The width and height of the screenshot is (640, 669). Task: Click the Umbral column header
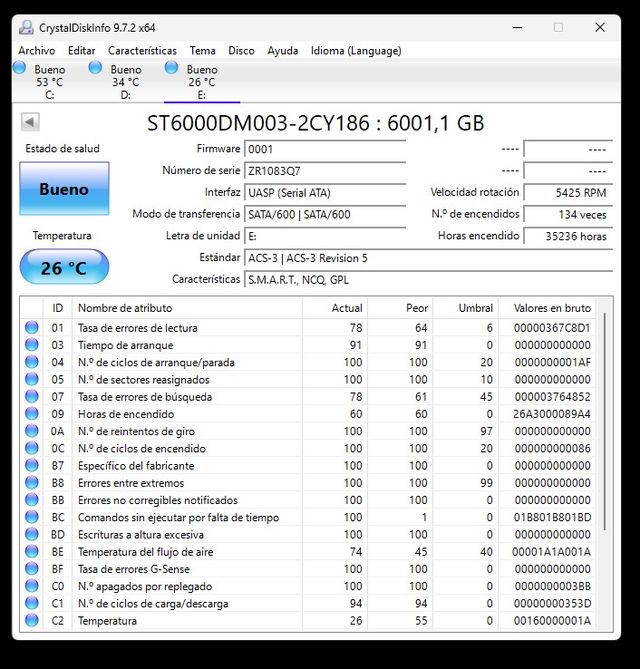(x=465, y=308)
